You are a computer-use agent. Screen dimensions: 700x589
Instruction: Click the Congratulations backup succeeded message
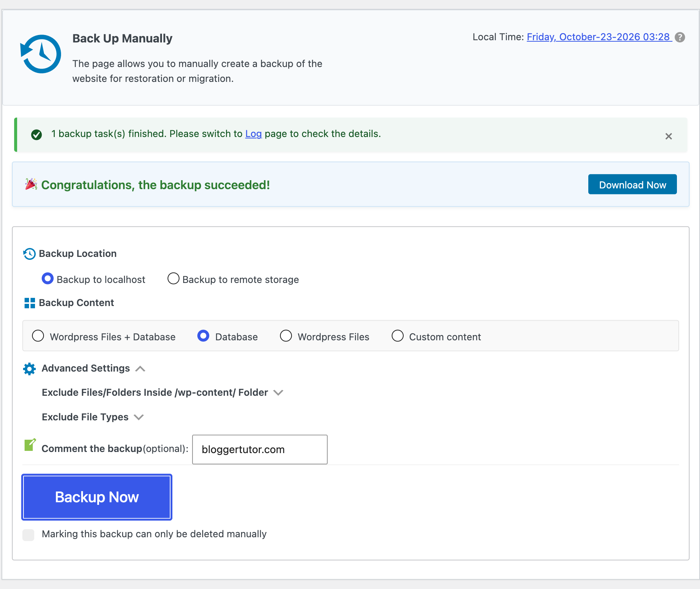coord(155,185)
